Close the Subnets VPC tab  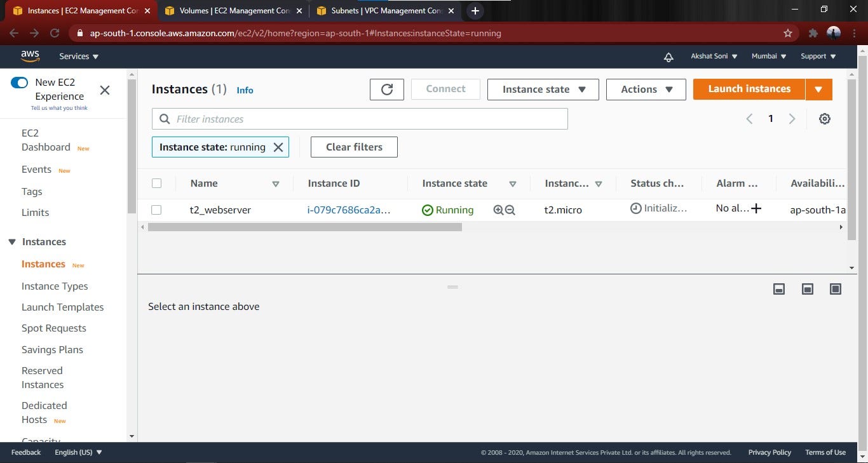coord(451,11)
